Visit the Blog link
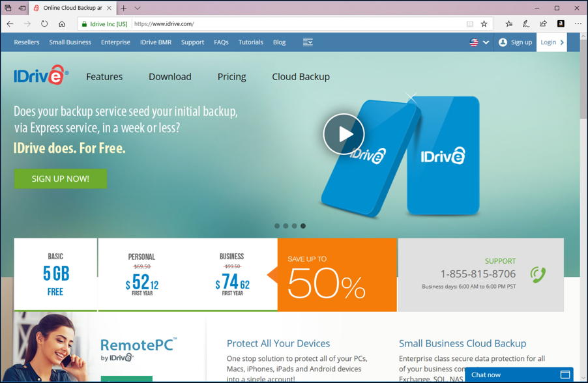The width and height of the screenshot is (588, 383). click(x=279, y=42)
